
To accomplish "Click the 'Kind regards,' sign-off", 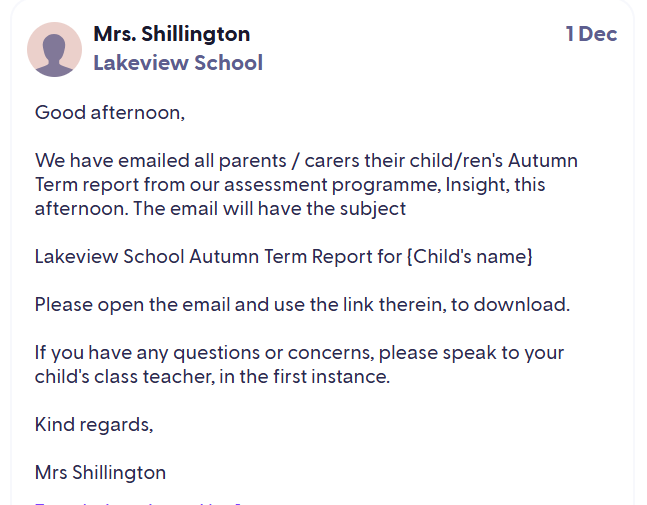I will pyautogui.click(x=94, y=424).
